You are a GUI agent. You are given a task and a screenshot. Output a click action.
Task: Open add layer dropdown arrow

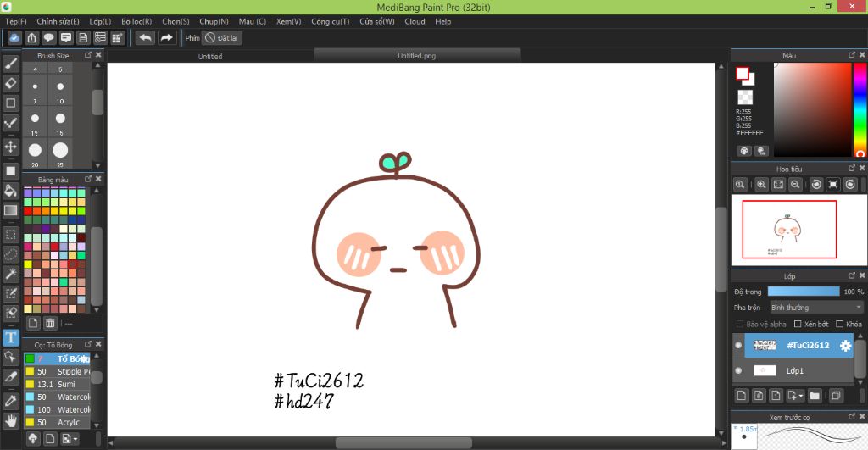pyautogui.click(x=801, y=396)
